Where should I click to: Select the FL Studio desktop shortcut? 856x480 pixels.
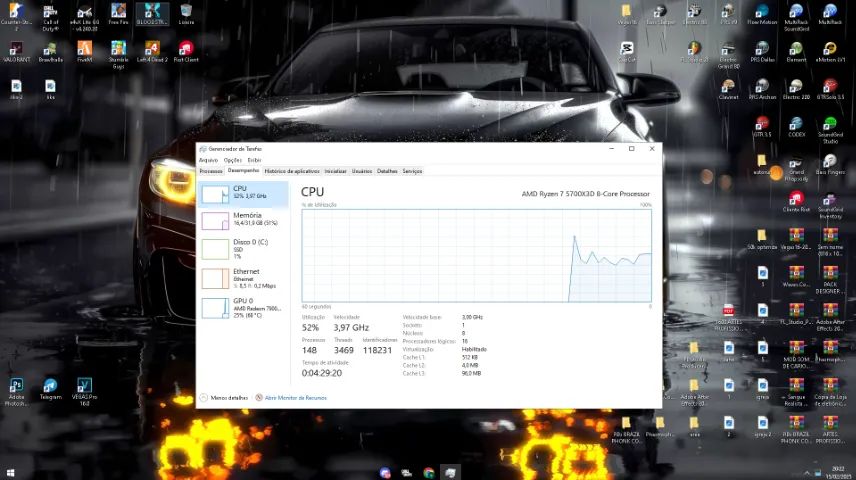click(694, 52)
